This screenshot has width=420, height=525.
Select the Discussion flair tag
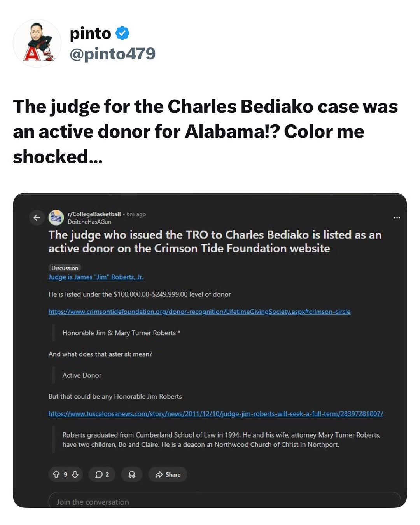click(x=65, y=268)
